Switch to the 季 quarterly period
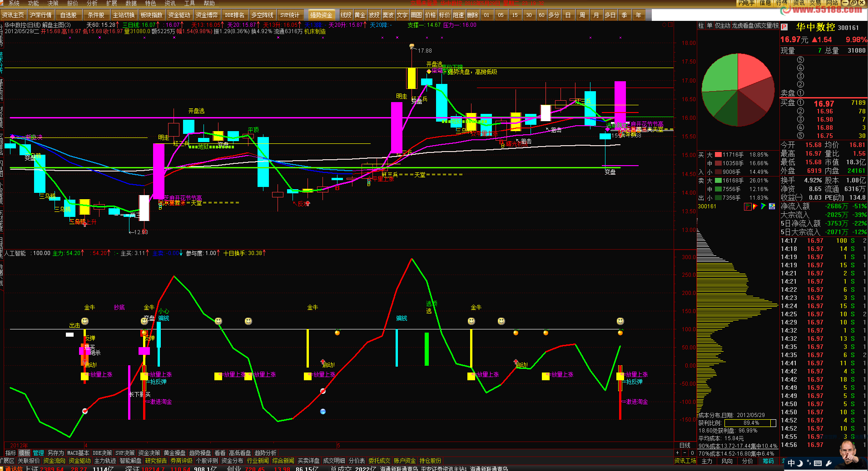Screen dimensions: 868x471 coord(625,15)
